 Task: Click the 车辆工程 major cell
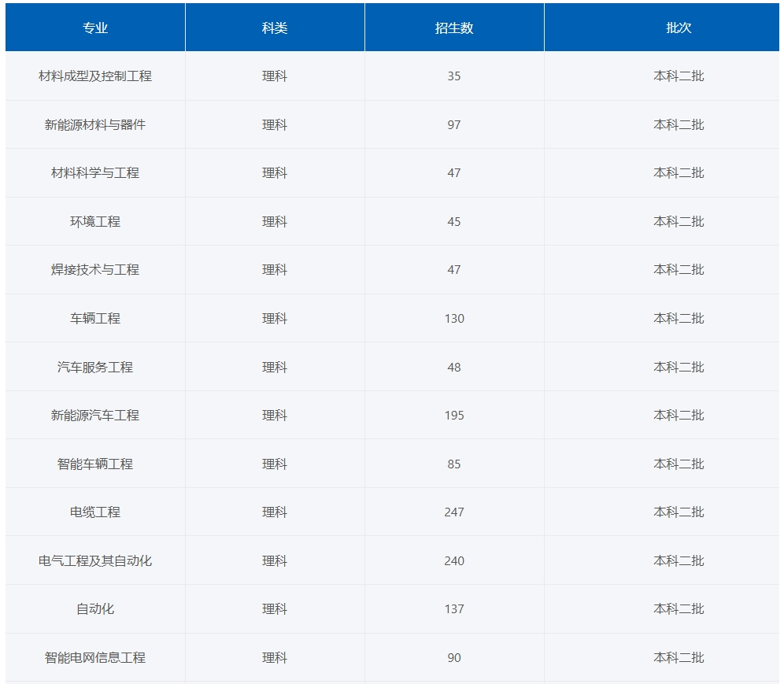(95, 319)
